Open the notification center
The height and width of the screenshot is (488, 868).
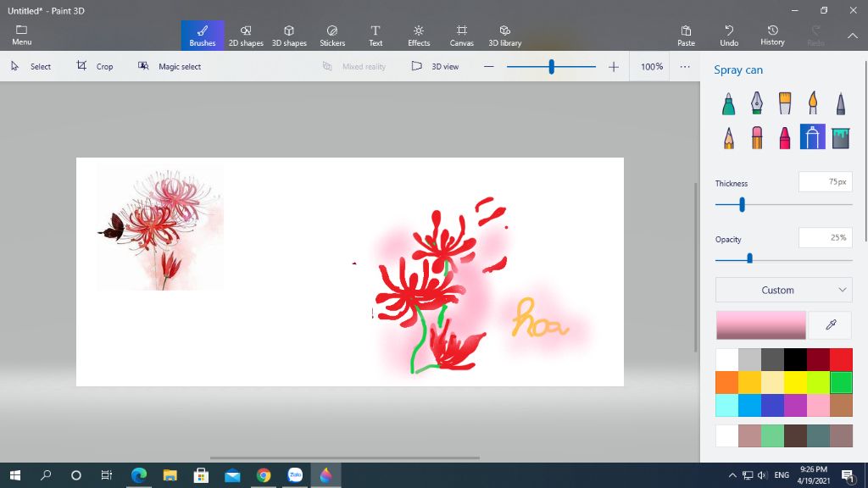(848, 475)
